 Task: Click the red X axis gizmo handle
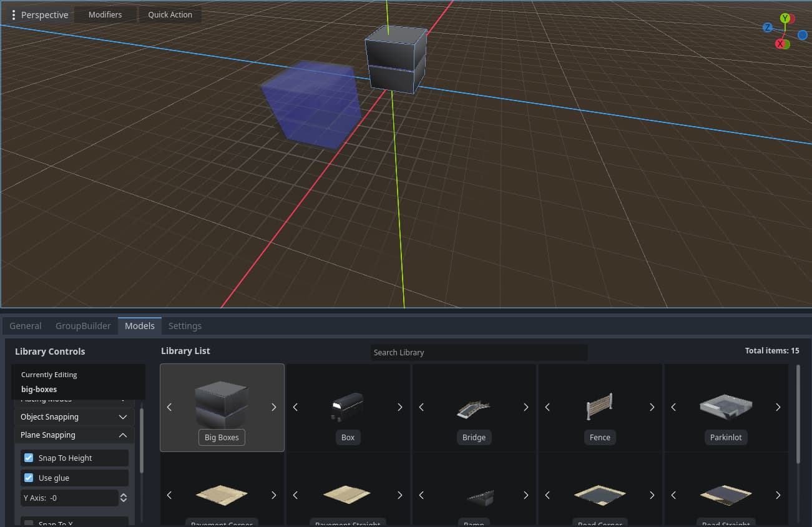(x=780, y=44)
